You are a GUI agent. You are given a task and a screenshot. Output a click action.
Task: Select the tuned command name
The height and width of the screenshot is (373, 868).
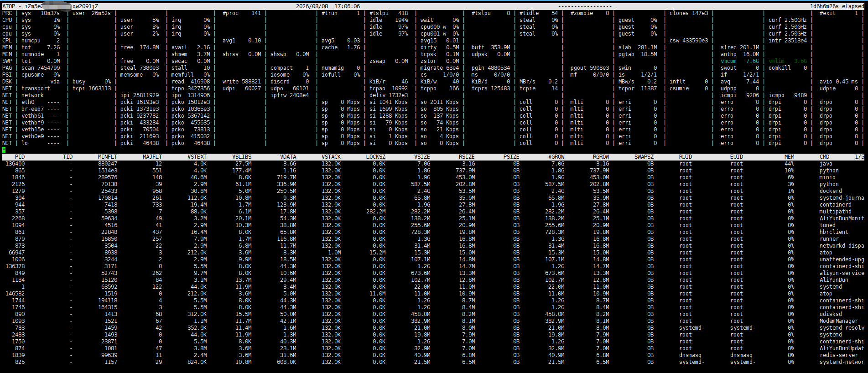point(827,225)
